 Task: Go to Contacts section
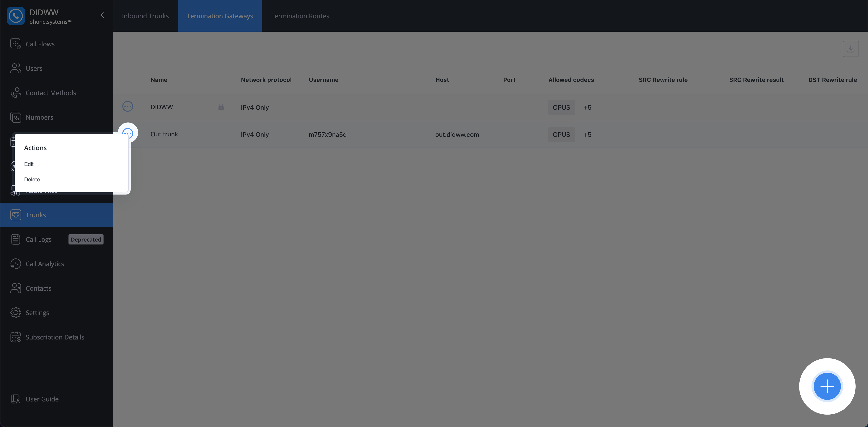click(x=57, y=288)
